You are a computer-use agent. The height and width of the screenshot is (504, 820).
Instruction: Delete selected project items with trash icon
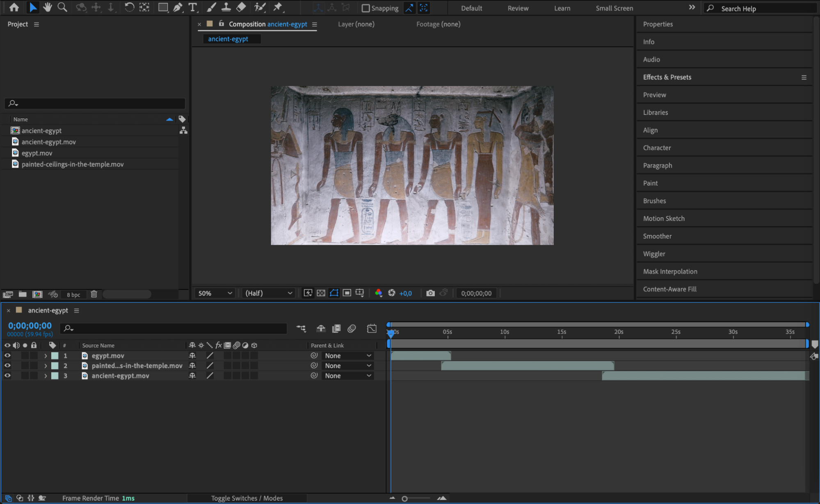(94, 294)
